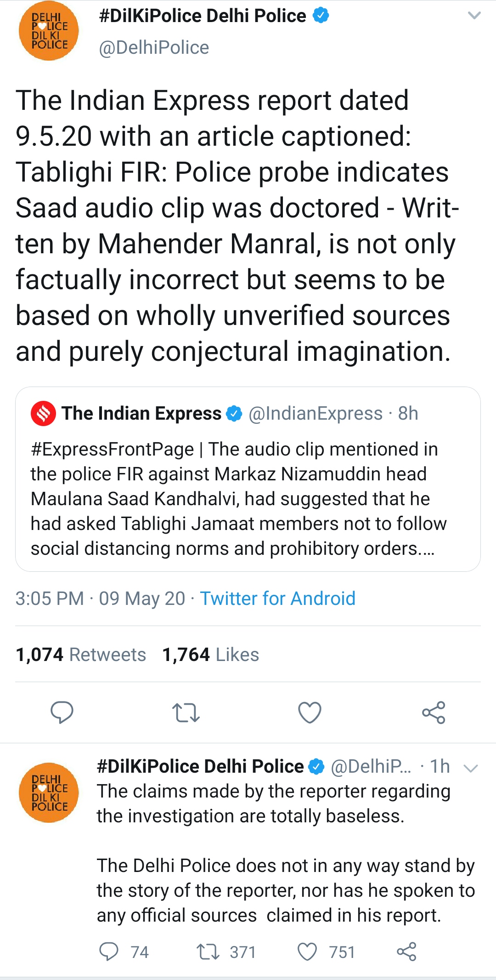
Task: Open the #ExpressFrontPage hashtag
Action: [x=112, y=449]
